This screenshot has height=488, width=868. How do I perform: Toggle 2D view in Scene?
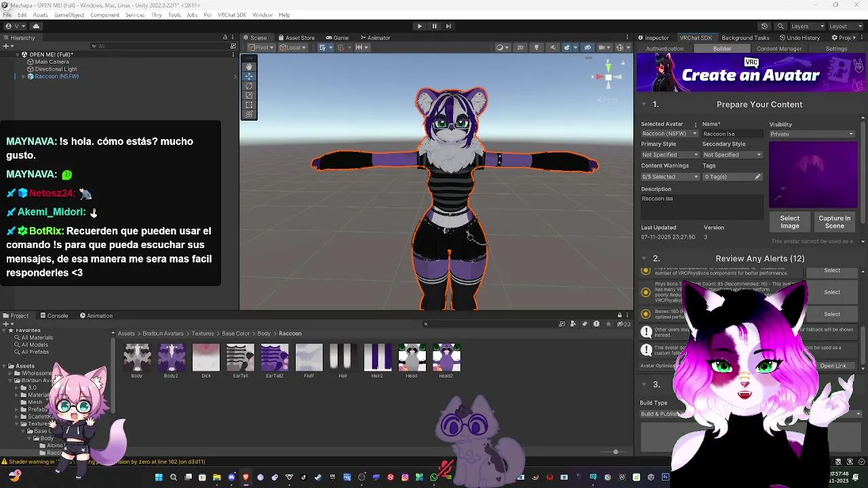point(520,47)
